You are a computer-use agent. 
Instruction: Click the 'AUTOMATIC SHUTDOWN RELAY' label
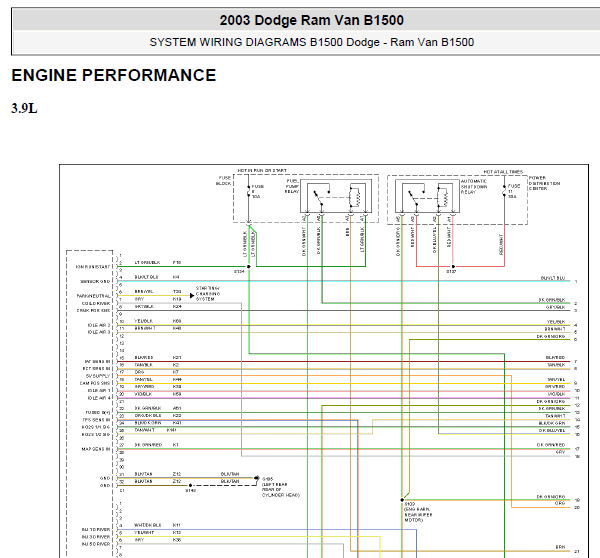coord(474,186)
